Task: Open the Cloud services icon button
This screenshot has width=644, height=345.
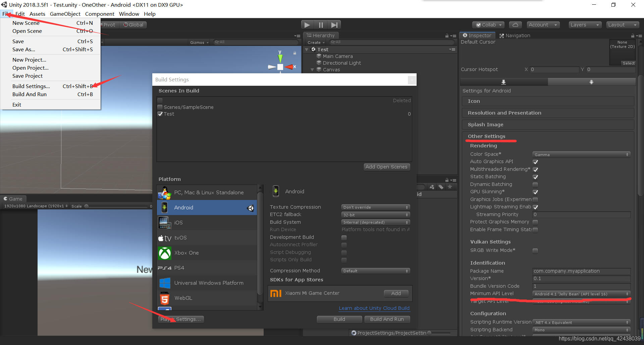Action: (x=516, y=25)
